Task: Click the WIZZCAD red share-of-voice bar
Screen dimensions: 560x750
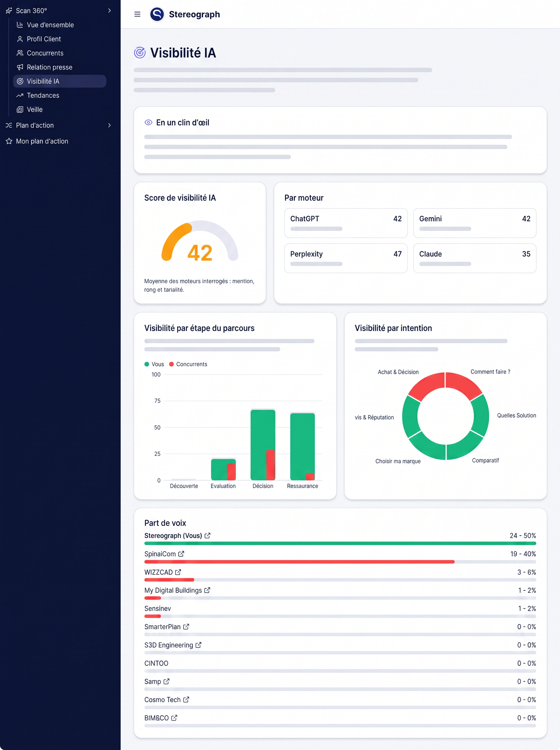Action: (169, 580)
